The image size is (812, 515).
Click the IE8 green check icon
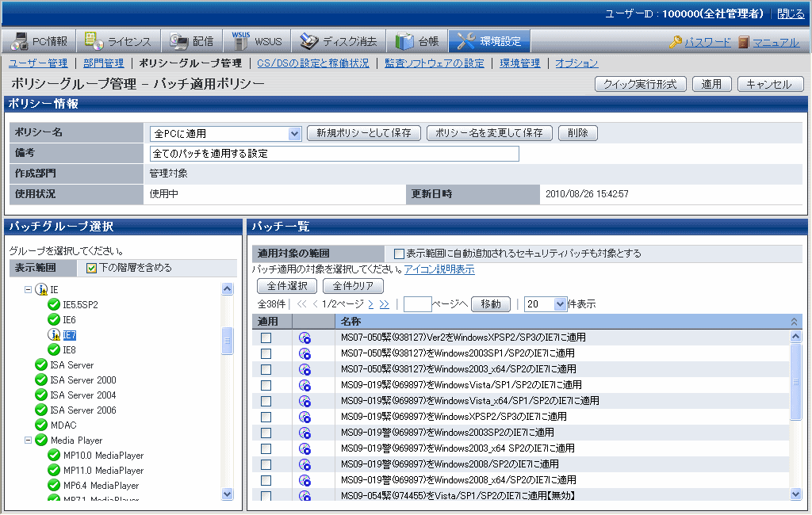click(x=54, y=350)
